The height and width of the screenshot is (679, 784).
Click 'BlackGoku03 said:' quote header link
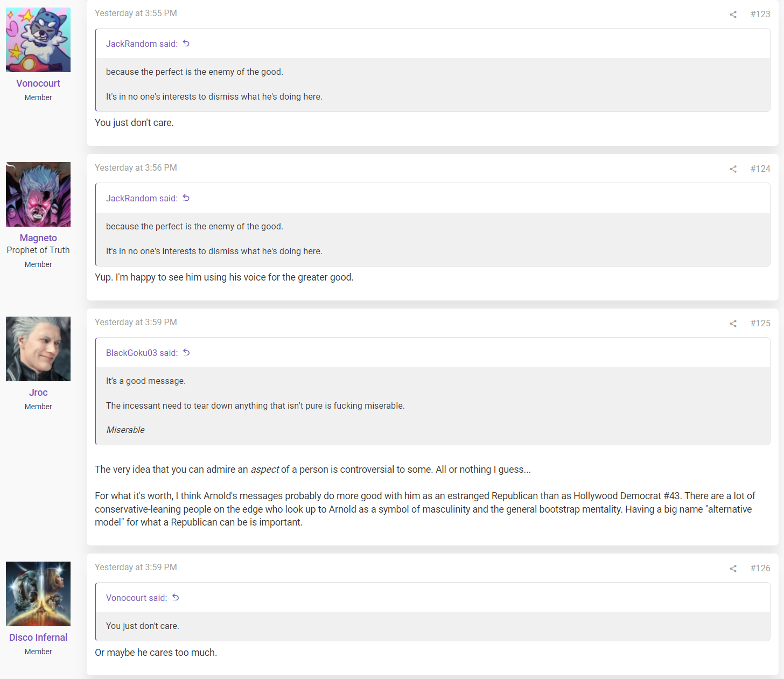point(142,353)
